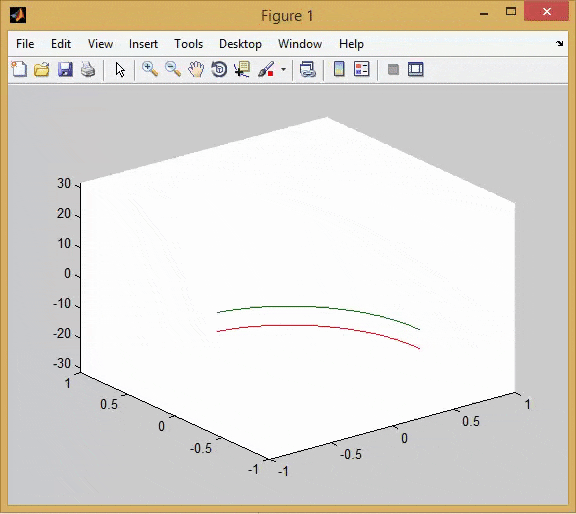Viewport: 576px width, 514px height.
Task: Click the Link Plot toolbar button
Action: (308, 69)
